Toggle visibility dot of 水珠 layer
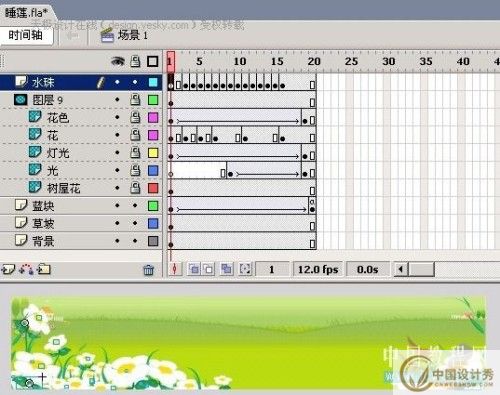This screenshot has width=500, height=395. (117, 82)
